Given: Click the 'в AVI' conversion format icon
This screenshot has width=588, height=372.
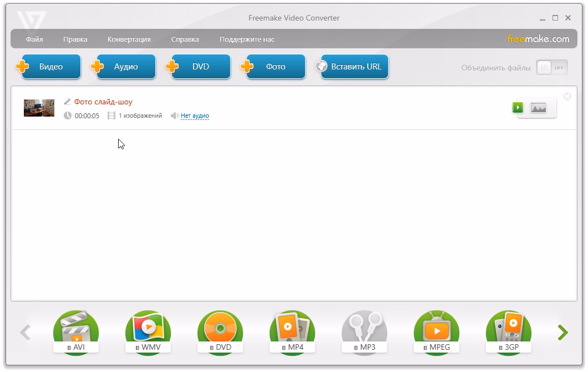Looking at the screenshot, I should point(75,333).
